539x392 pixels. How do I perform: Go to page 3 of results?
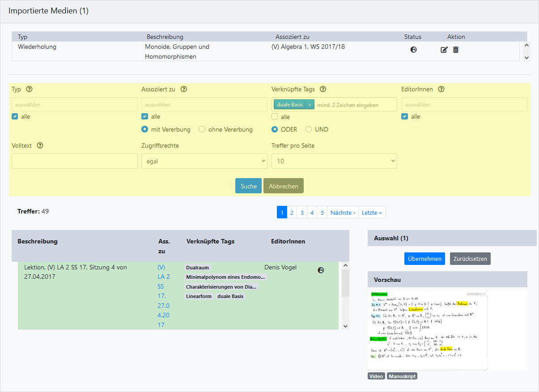click(x=302, y=213)
